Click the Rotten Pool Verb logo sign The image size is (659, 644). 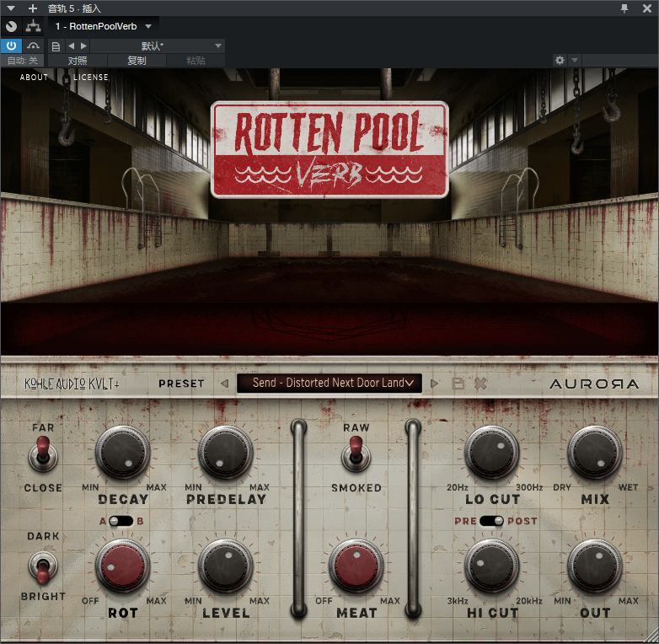click(329, 150)
